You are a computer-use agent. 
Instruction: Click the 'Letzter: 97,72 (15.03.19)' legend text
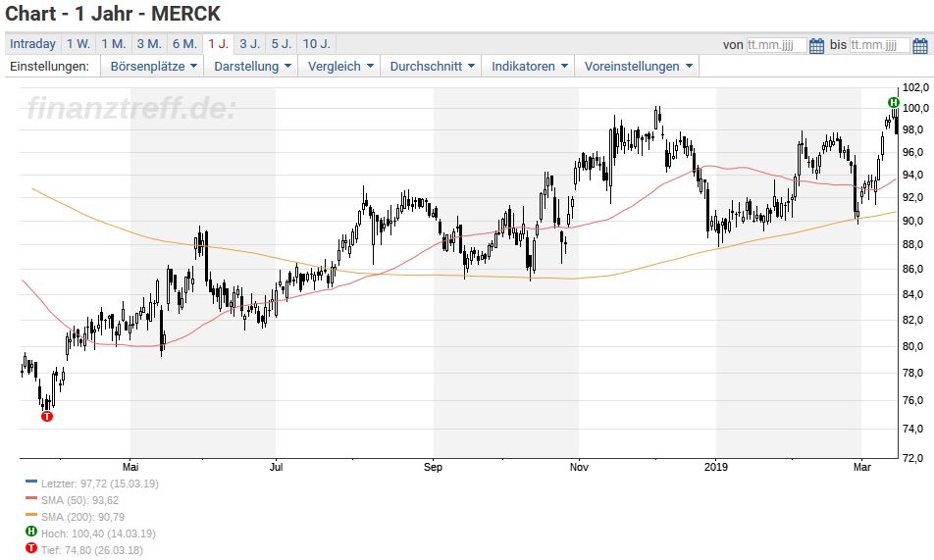100,484
